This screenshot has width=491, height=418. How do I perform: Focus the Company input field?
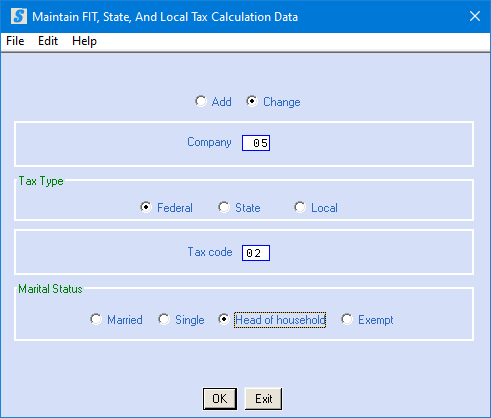(x=256, y=143)
